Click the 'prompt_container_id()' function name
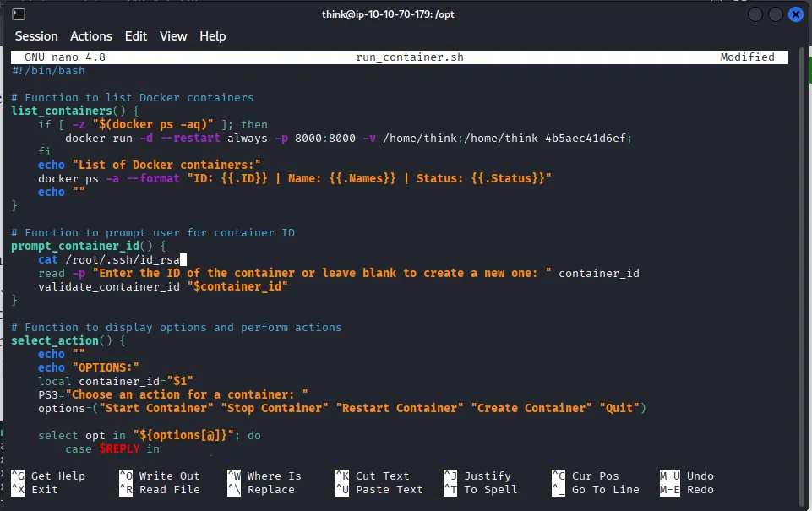The height and width of the screenshot is (511, 812). point(81,246)
